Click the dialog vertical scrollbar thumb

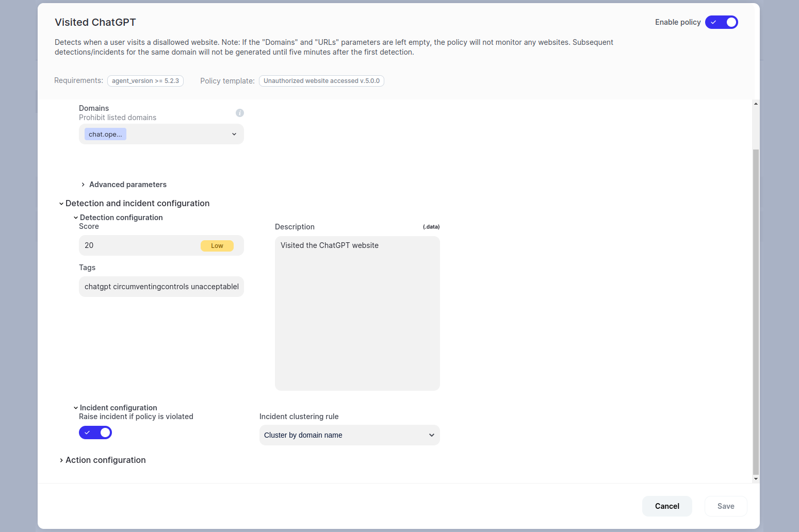[x=756, y=312]
